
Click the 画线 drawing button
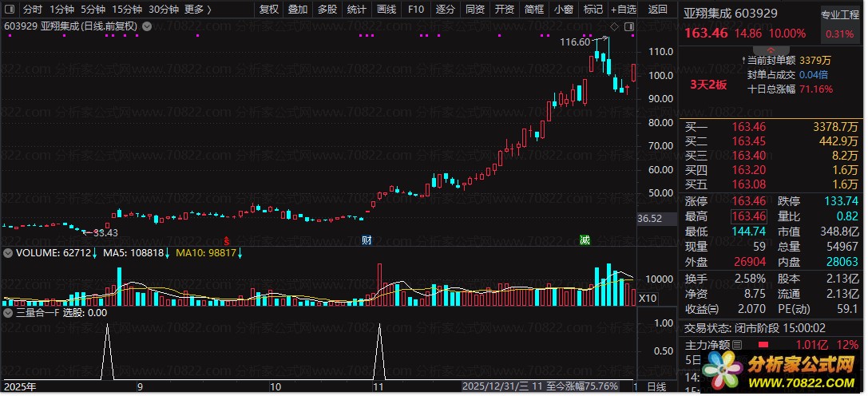(x=386, y=9)
